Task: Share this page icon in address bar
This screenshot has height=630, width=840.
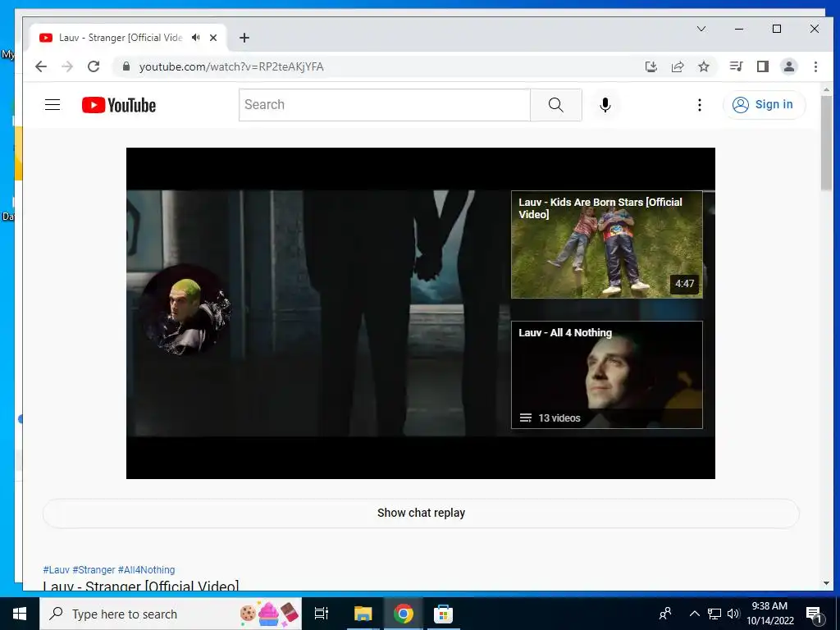Action: [678, 66]
